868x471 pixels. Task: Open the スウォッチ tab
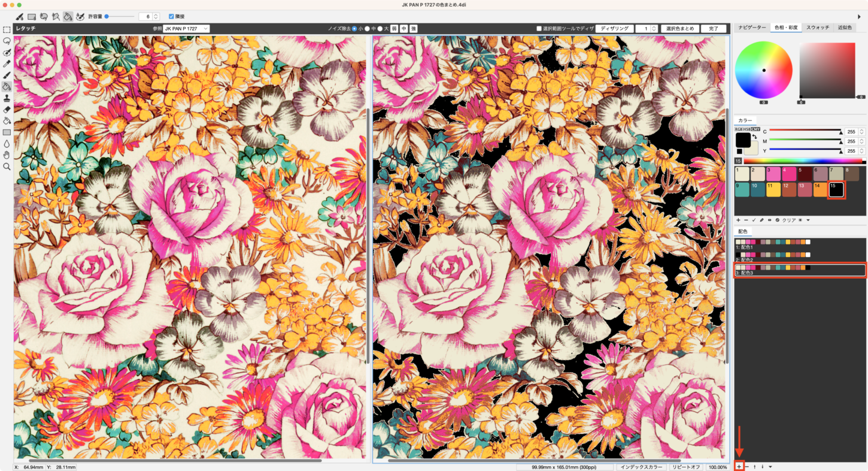click(x=817, y=28)
